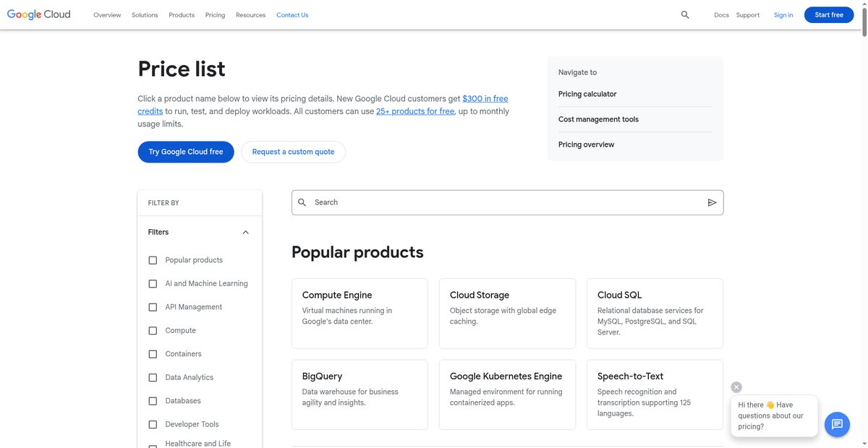Enable the AI and Machine Learning filter
The height and width of the screenshot is (448, 868).
(153, 283)
